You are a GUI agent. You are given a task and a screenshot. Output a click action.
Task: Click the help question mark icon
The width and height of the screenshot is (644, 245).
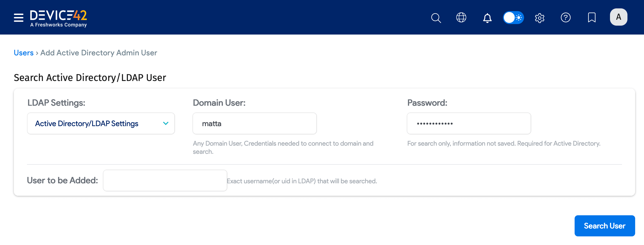click(x=566, y=17)
